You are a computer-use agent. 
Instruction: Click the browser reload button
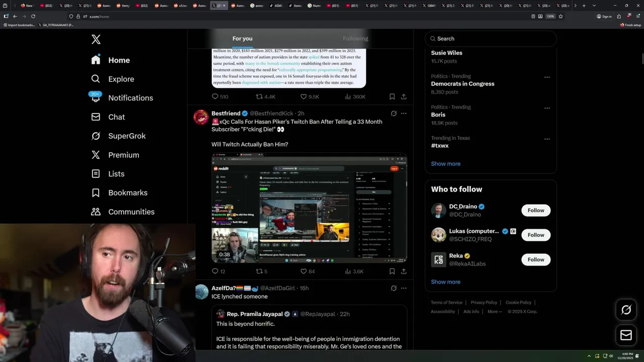(x=33, y=16)
